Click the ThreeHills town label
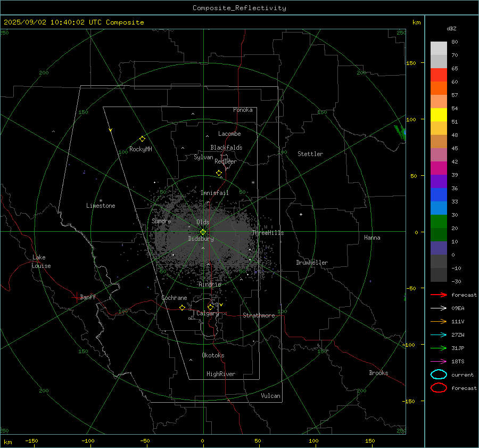Viewport: 479px width, 448px height. point(268,233)
